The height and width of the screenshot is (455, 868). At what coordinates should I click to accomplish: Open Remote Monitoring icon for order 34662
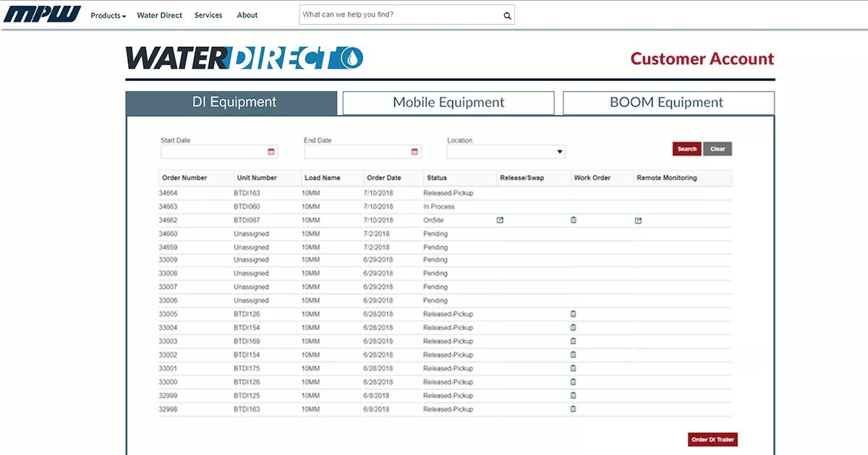(638, 221)
